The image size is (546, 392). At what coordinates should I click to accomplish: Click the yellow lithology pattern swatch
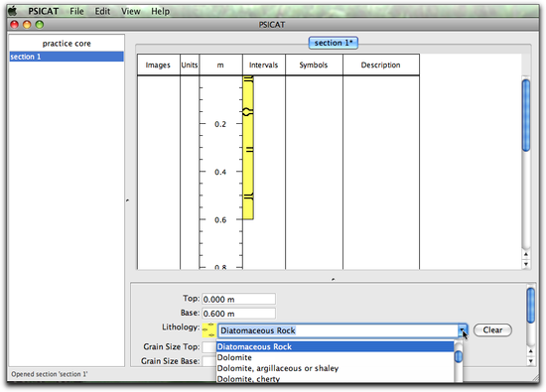[x=208, y=330]
